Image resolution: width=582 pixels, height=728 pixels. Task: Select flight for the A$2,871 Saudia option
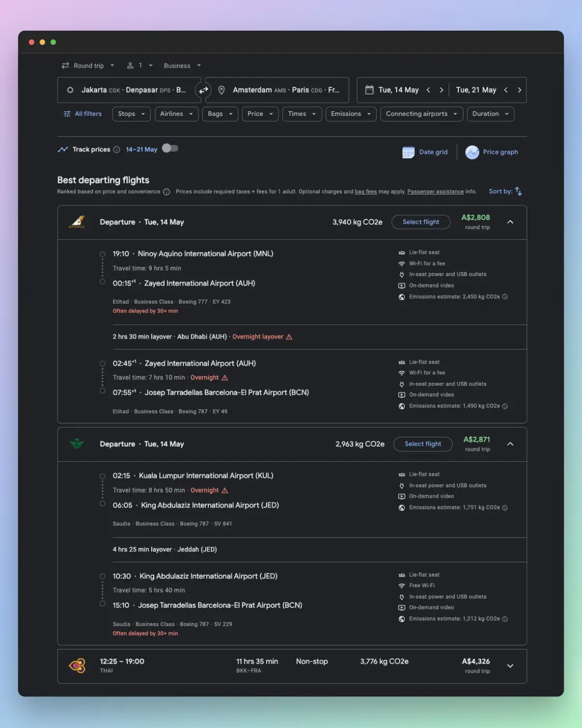tap(423, 444)
